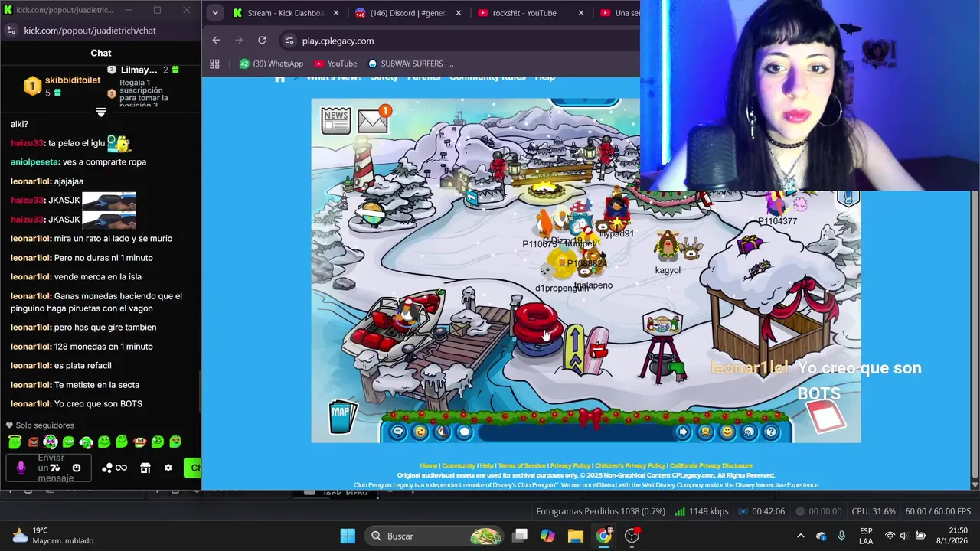Open the SUBWAY SURFERS bookmark

410,64
